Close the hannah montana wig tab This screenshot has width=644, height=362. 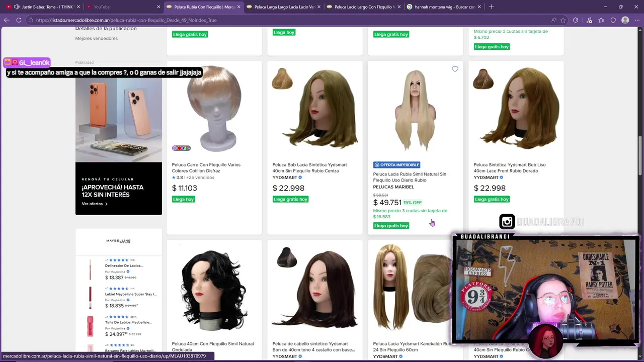479,7
